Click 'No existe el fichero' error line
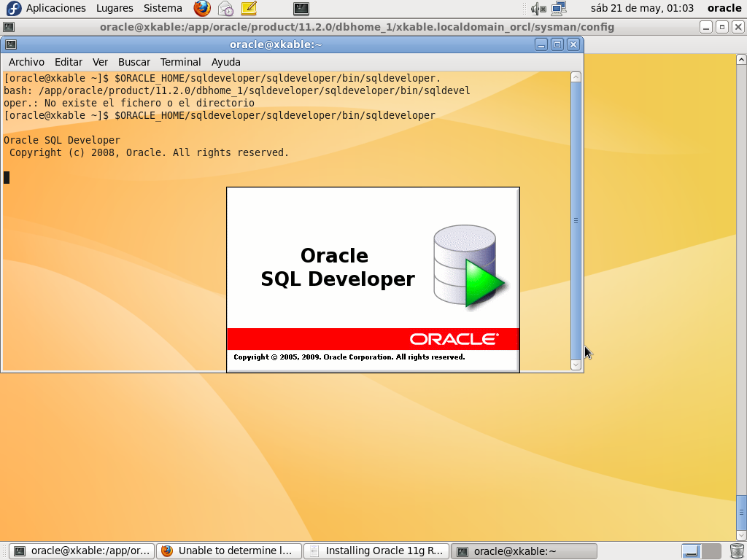747x560 pixels. (x=129, y=103)
